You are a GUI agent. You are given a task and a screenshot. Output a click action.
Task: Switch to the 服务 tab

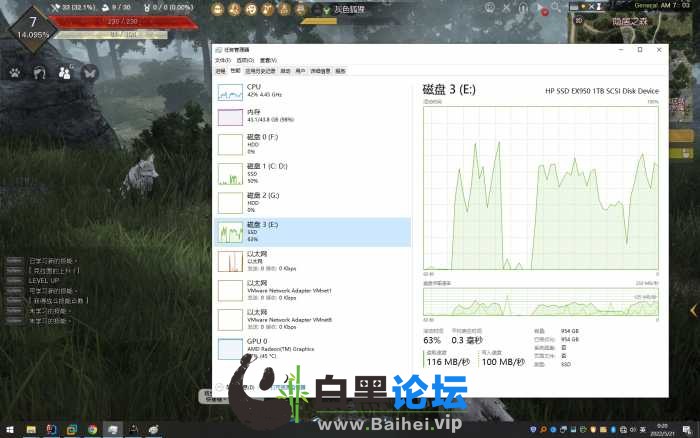point(340,71)
